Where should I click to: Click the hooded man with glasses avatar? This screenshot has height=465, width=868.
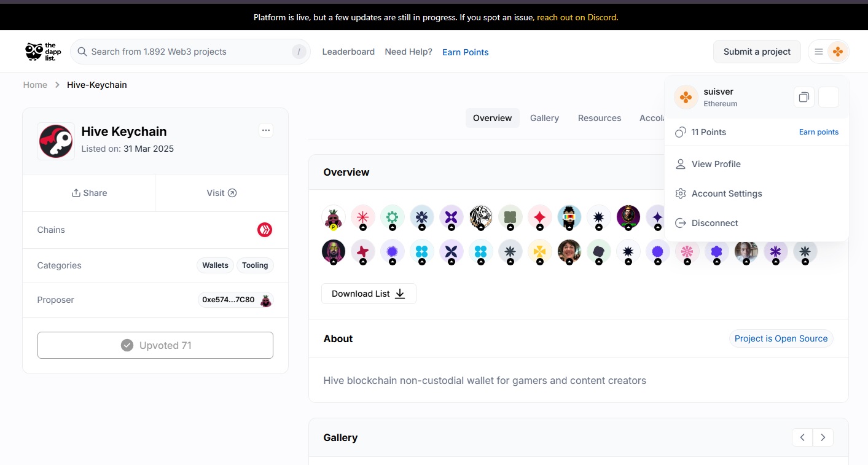click(334, 251)
